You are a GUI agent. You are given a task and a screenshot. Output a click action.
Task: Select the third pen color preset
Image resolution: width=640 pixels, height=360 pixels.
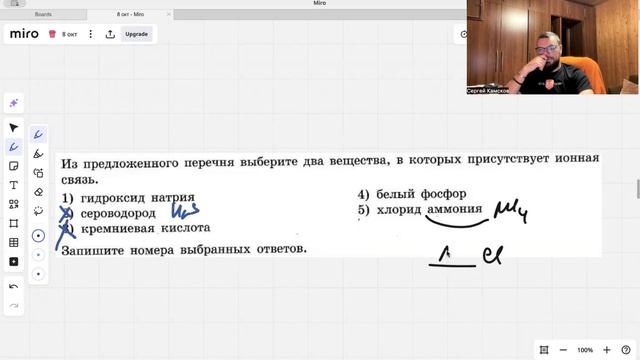(38, 274)
